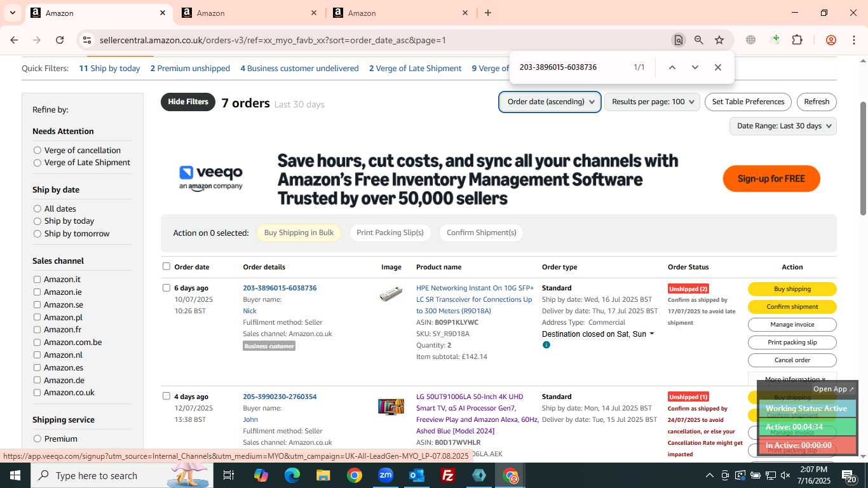
Task: Select Premium shipping service radio
Action: click(37, 439)
